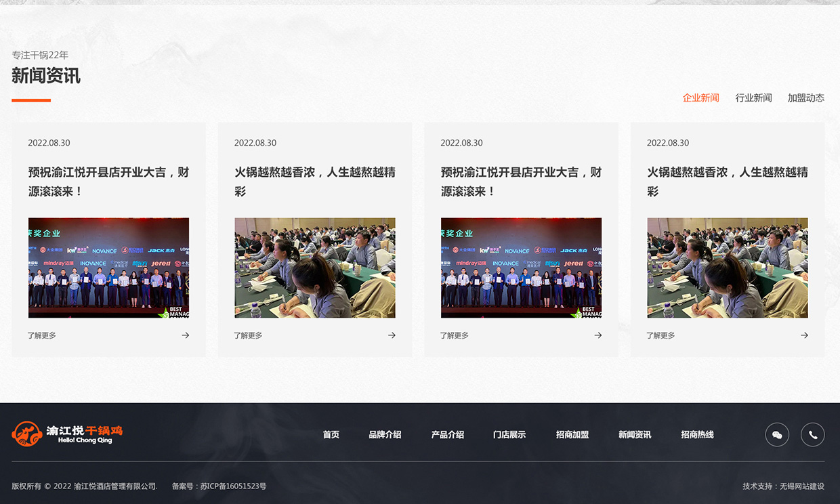Click the arrow icon on the fourth news card

[x=804, y=335]
